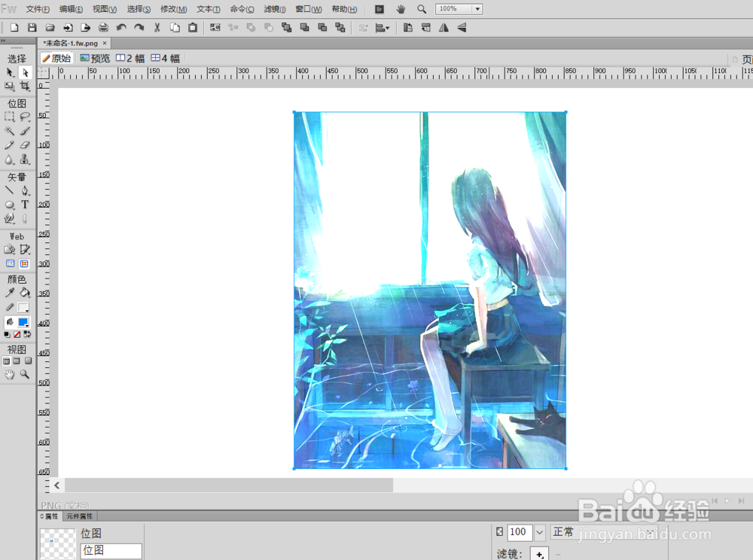753x560 pixels.
Task: Switch to 预览 view tab
Action: coord(95,59)
